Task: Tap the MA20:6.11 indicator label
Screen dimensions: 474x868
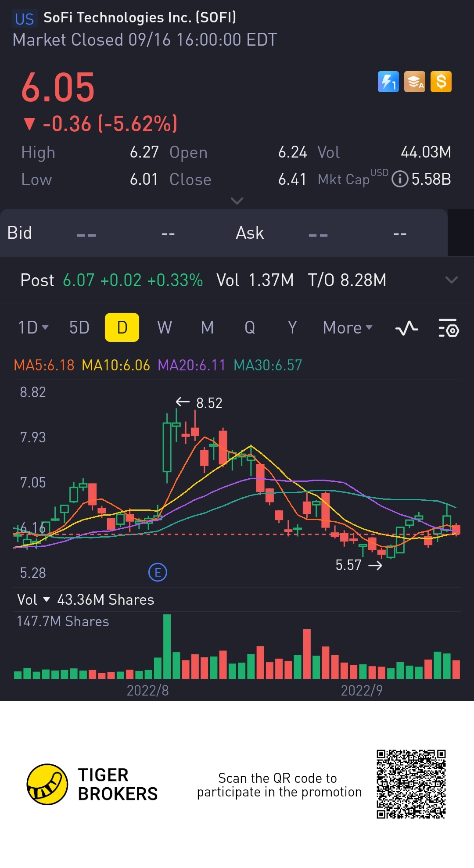Action: tap(191, 365)
